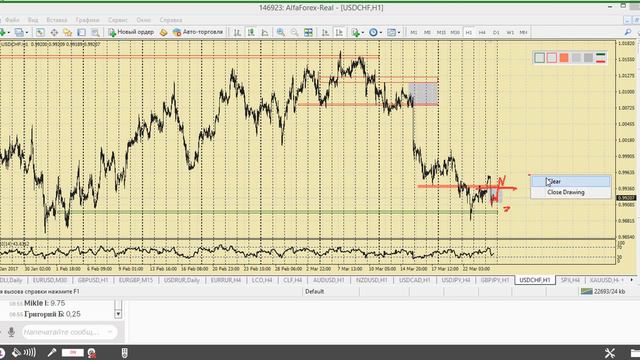
Task: Select the M1 timeframe
Action: tap(414, 32)
